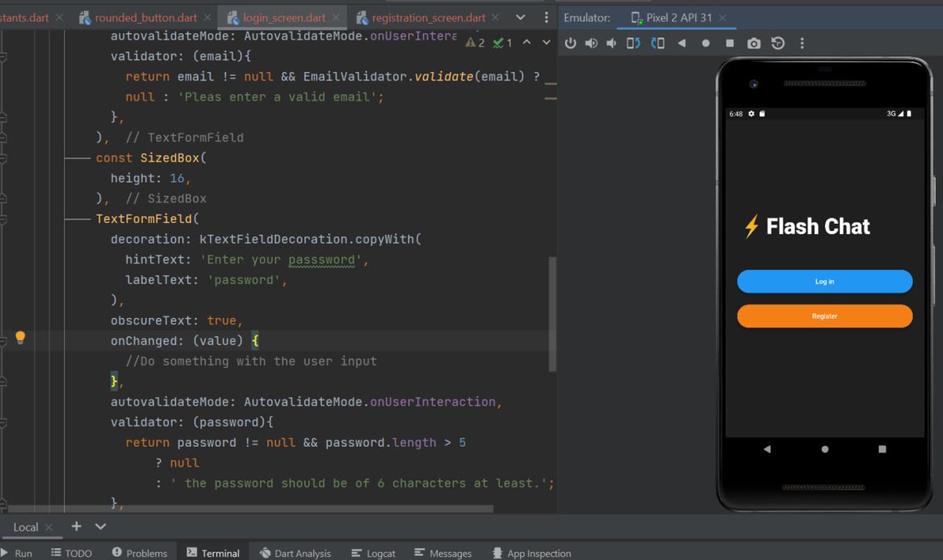Close the Pixel 2 API 31 emulator tab
The width and height of the screenshot is (943, 560).
click(722, 17)
